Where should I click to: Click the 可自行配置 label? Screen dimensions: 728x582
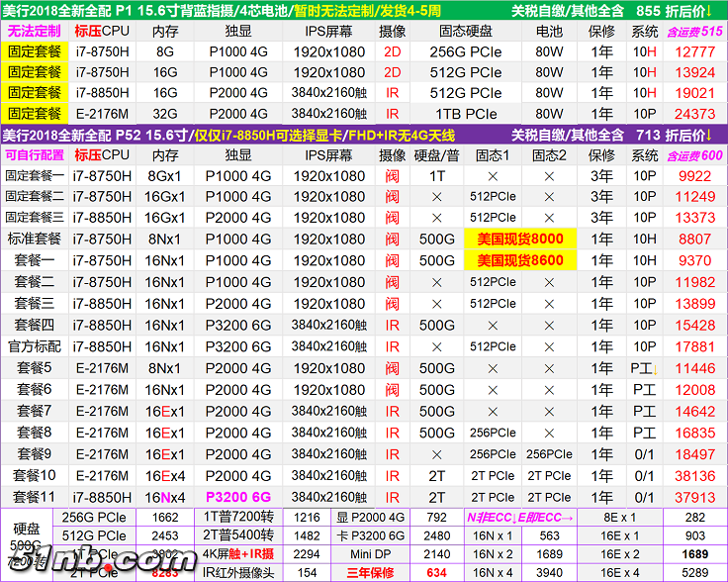point(34,155)
